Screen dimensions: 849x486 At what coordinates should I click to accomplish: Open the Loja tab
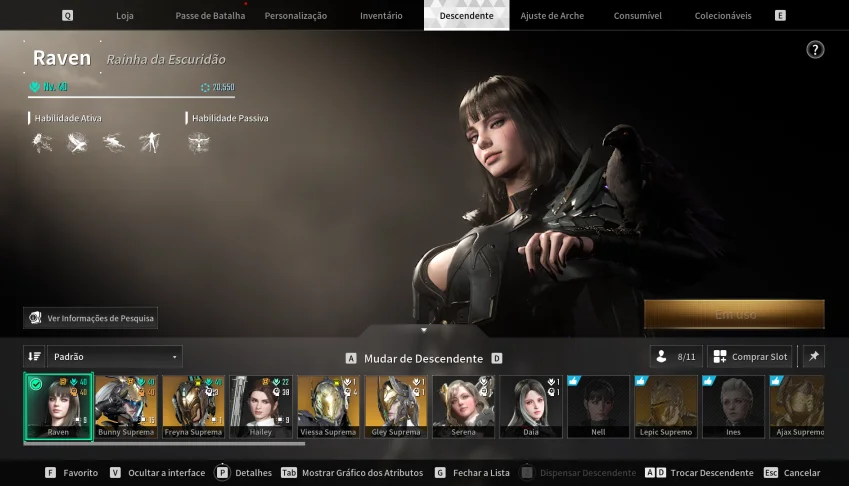[x=125, y=16]
